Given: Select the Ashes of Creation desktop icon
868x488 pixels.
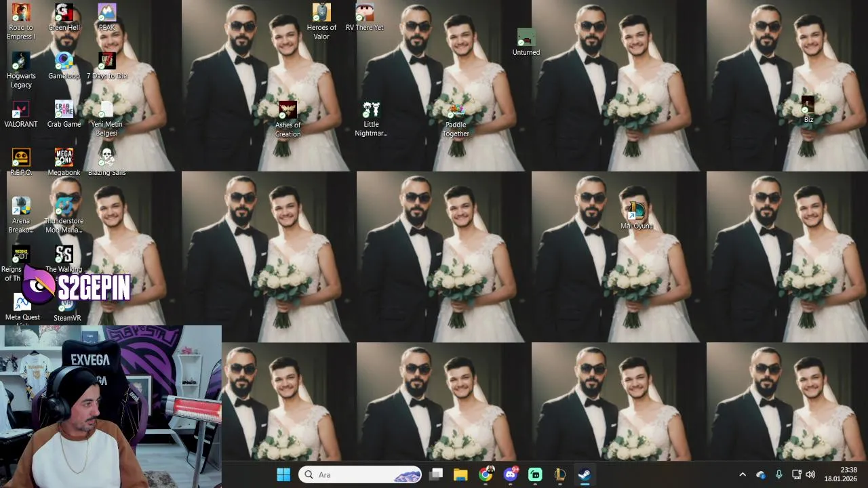Looking at the screenshot, I should pos(288,119).
